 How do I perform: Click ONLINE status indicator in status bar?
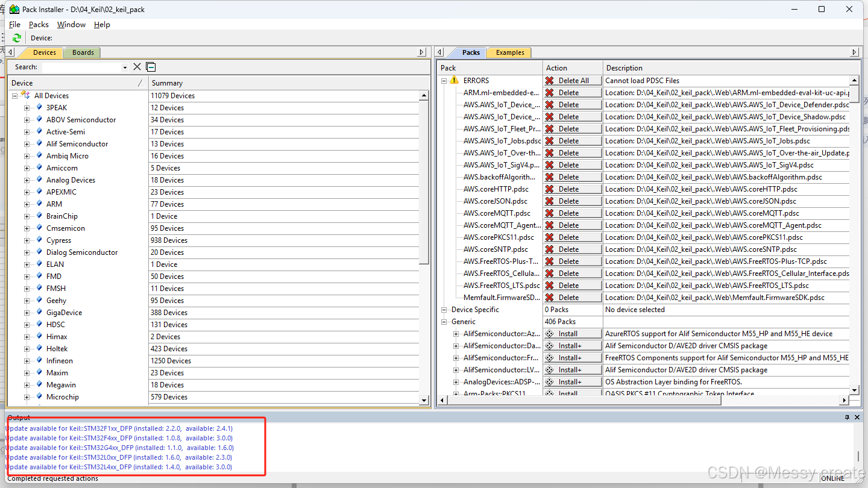pyautogui.click(x=832, y=478)
